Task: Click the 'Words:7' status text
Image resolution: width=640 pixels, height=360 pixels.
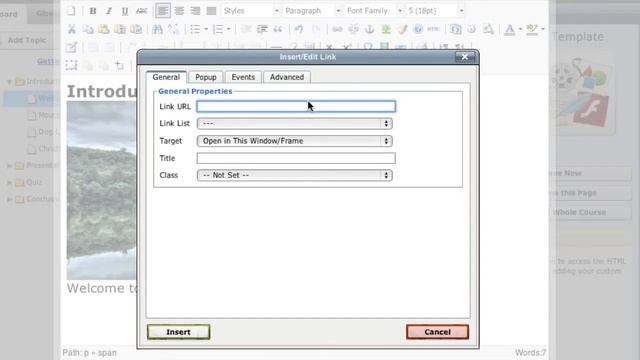Action: (x=531, y=353)
